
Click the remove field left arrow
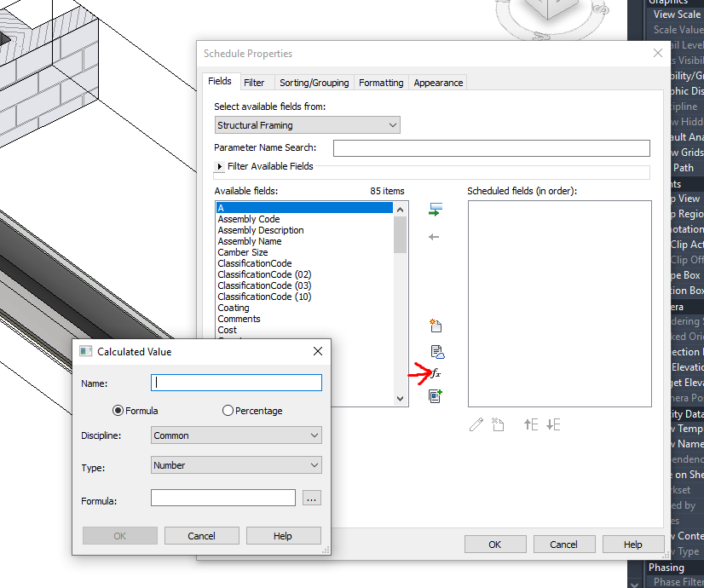435,237
